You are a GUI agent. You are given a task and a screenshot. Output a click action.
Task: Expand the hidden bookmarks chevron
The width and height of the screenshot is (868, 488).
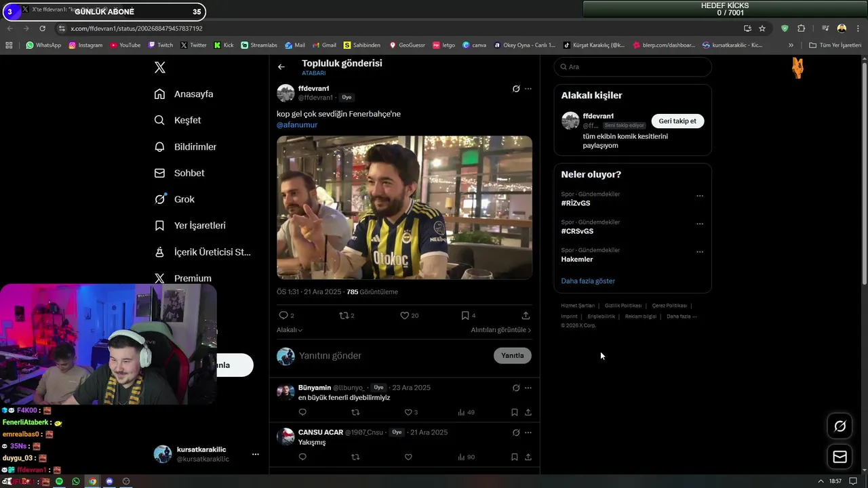pos(791,45)
